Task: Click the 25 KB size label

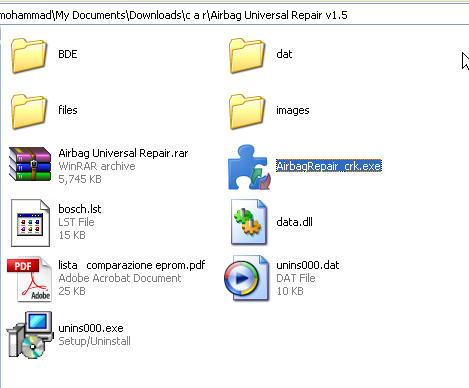Action: pyautogui.click(x=72, y=291)
